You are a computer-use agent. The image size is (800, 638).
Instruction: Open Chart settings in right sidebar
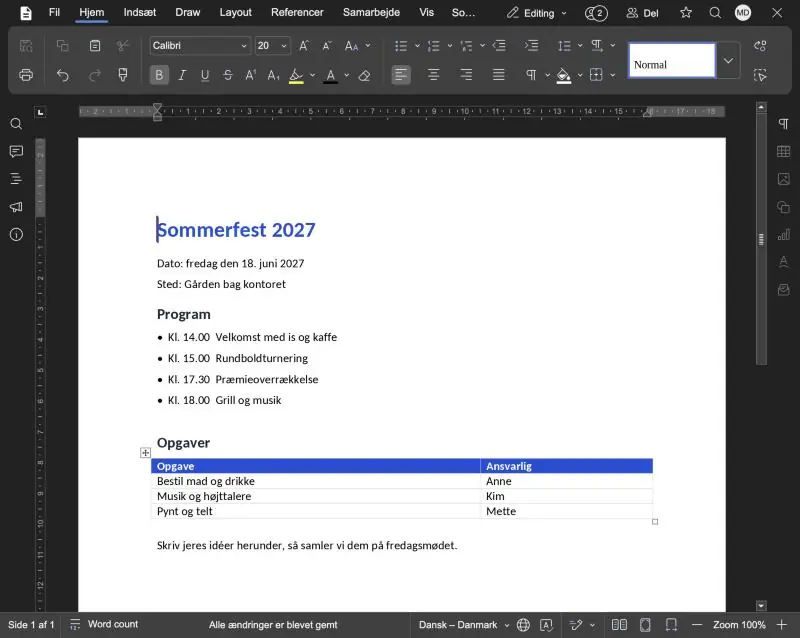click(784, 234)
